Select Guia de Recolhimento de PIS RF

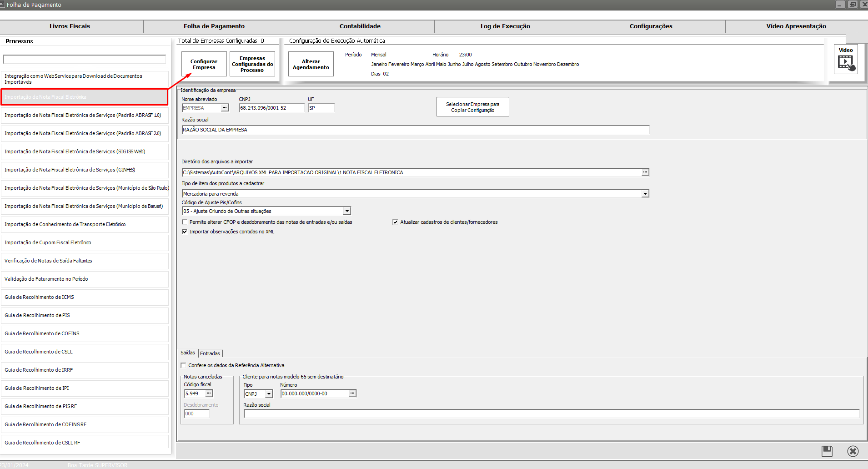coord(85,407)
